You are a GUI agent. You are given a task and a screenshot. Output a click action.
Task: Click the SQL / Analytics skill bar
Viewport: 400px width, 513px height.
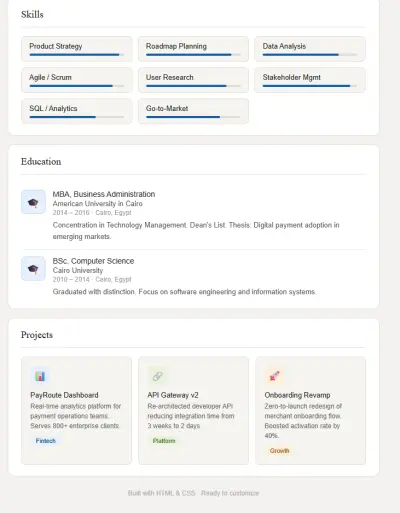(x=77, y=117)
